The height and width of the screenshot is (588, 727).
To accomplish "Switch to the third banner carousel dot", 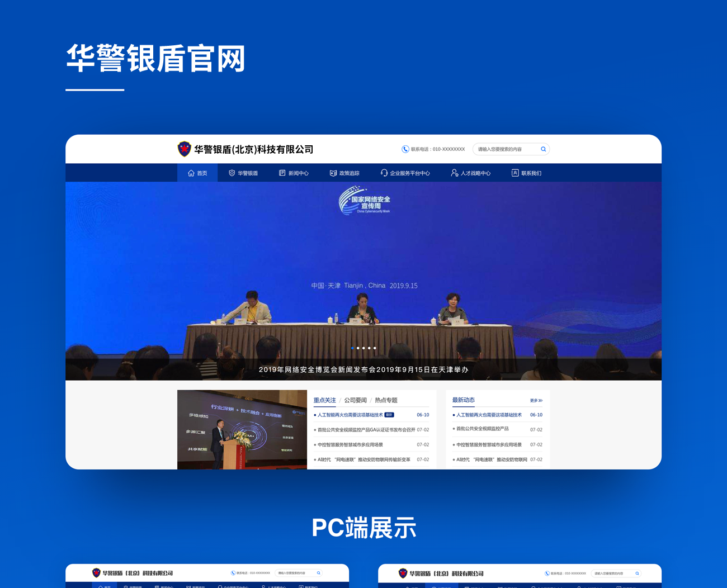I will 363,348.
